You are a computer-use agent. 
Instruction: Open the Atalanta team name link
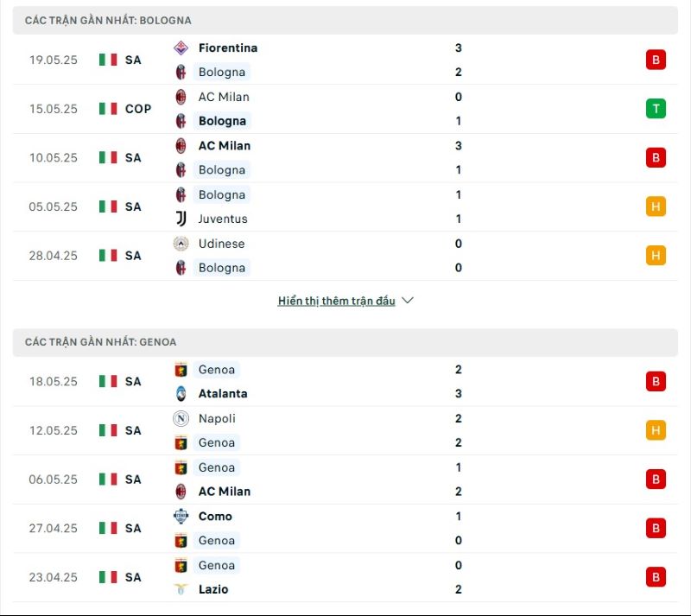coord(223,394)
